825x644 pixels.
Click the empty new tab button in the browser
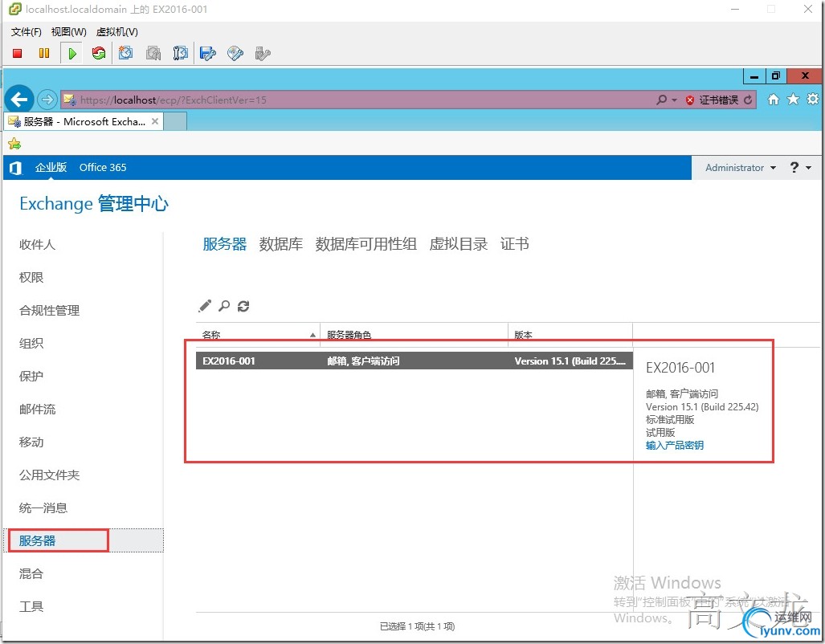(x=175, y=121)
